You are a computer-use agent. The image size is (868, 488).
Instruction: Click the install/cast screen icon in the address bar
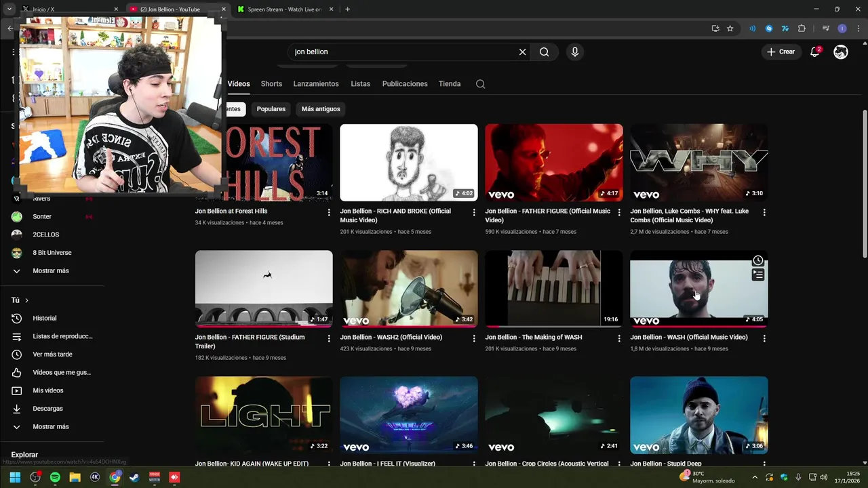coord(715,28)
